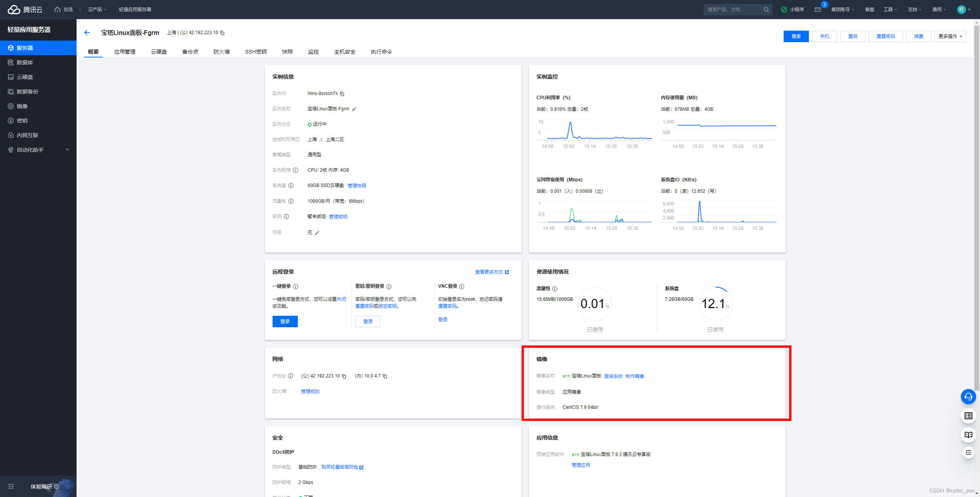Collapse the sidebar with bottom-left icon
The image size is (980, 497).
pyautogui.click(x=11, y=486)
